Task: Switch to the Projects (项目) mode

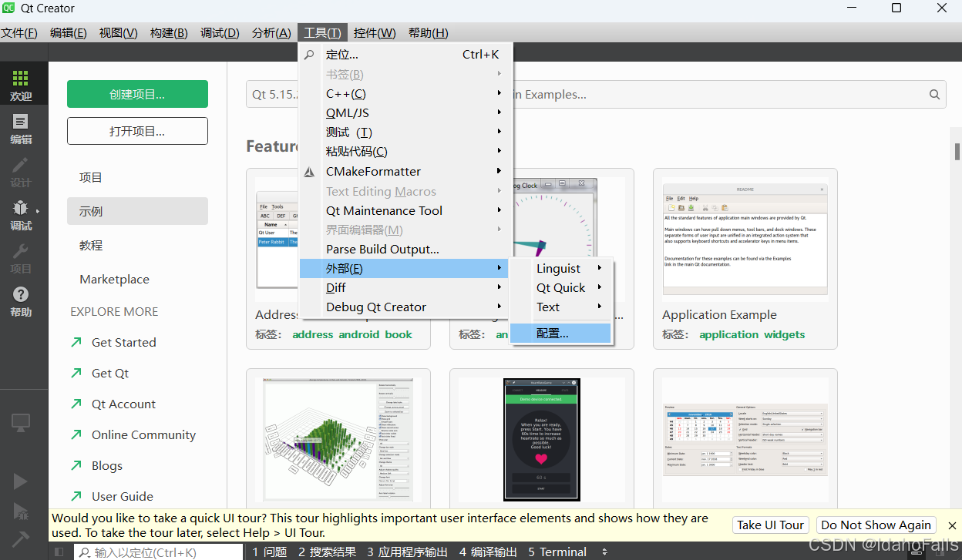Action: 21,258
